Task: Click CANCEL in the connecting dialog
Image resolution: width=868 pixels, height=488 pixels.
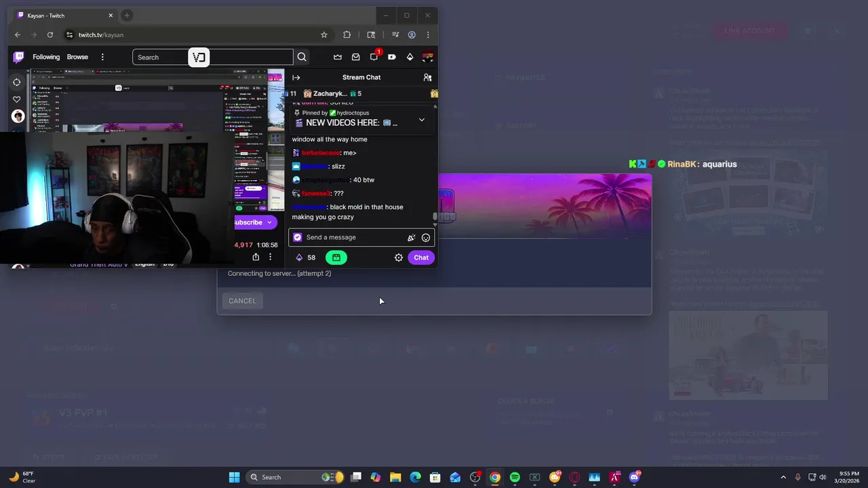Action: tap(242, 301)
